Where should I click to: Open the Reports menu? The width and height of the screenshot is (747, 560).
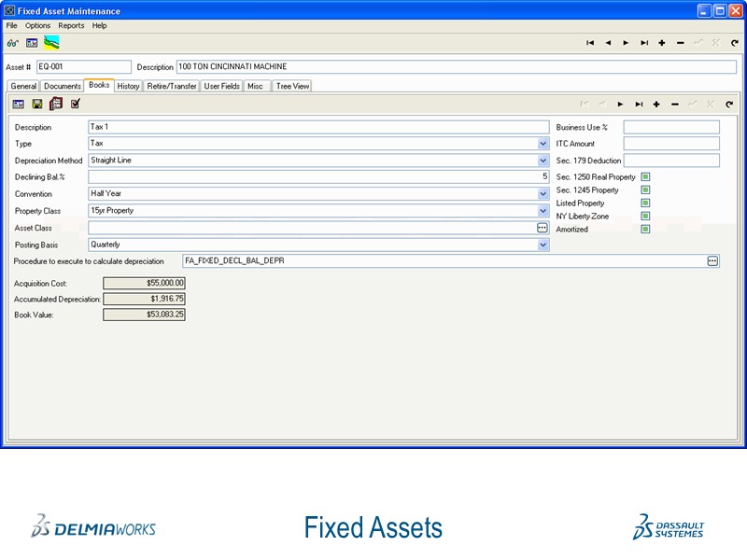72,25
